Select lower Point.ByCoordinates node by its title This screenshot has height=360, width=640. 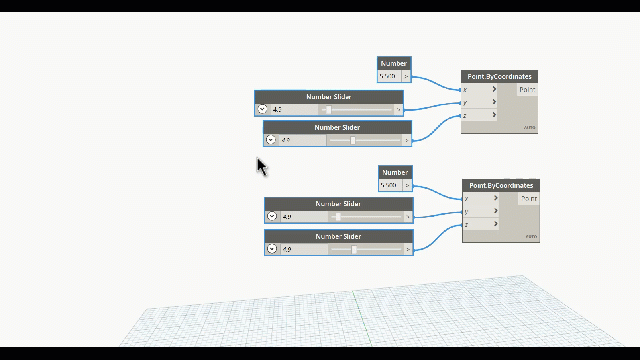pyautogui.click(x=501, y=185)
